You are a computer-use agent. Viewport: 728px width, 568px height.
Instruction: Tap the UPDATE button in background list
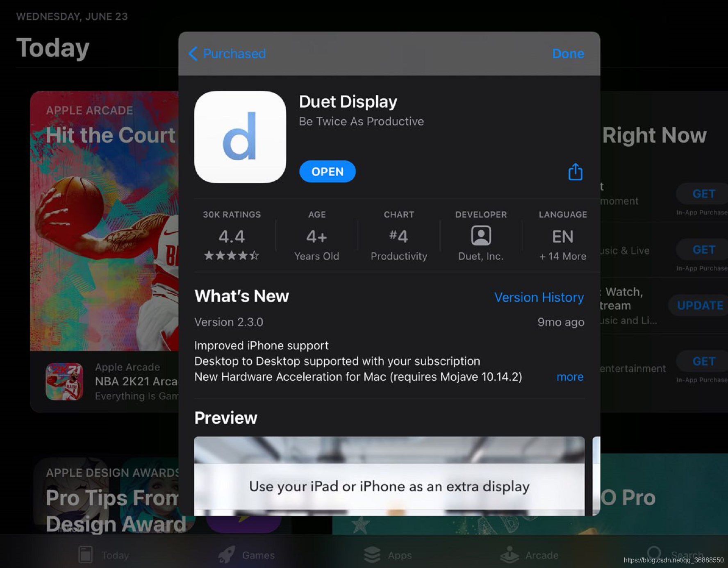coord(699,305)
